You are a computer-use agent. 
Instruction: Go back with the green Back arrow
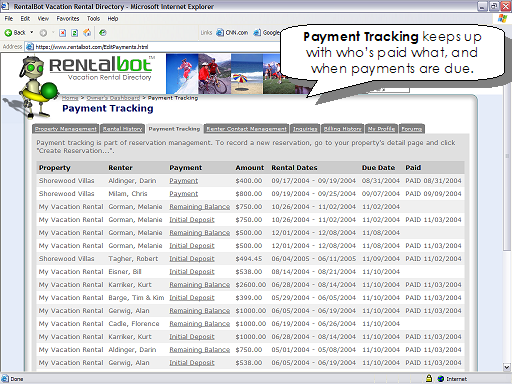[15, 33]
